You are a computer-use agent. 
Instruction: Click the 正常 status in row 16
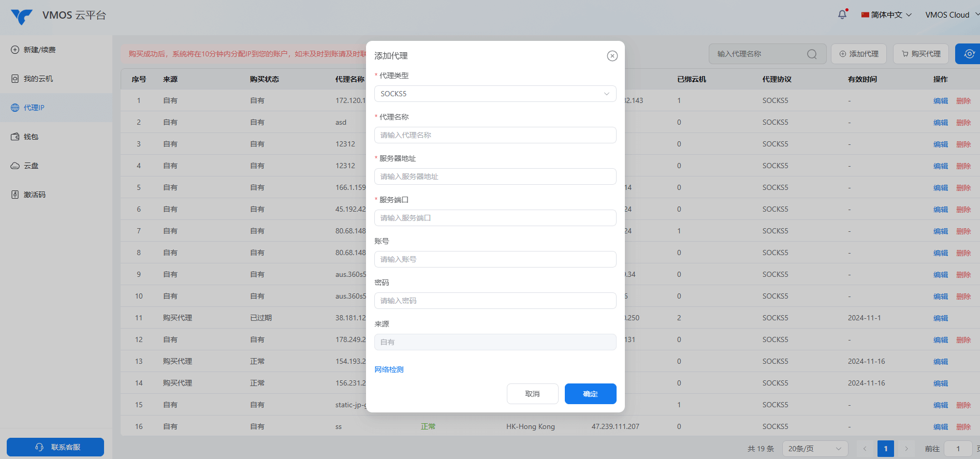[x=428, y=426]
